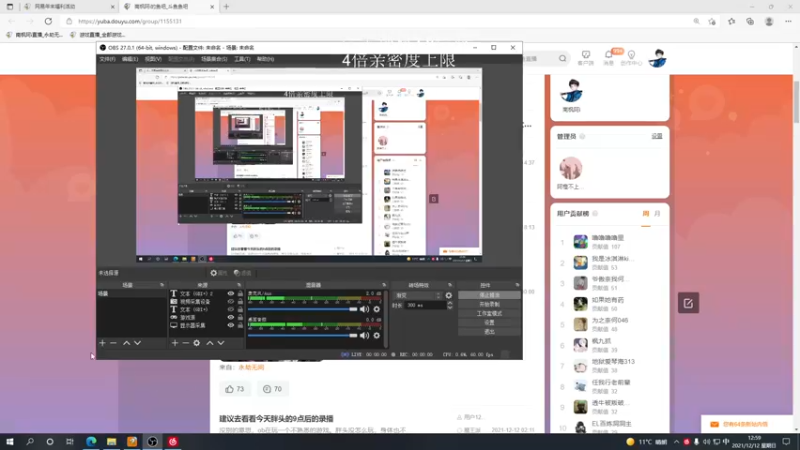Click the Exit button in OBS controls

pyautogui.click(x=489, y=332)
